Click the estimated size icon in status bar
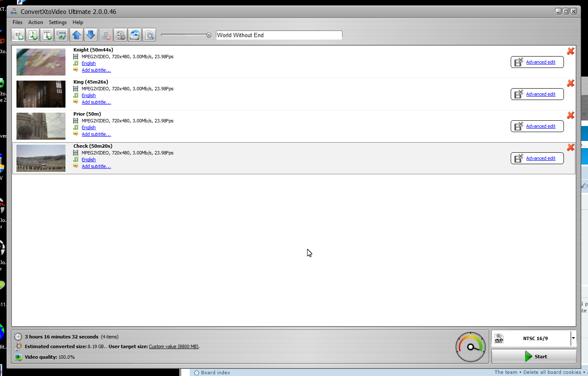Image resolution: width=588 pixels, height=376 pixels. tap(18, 347)
